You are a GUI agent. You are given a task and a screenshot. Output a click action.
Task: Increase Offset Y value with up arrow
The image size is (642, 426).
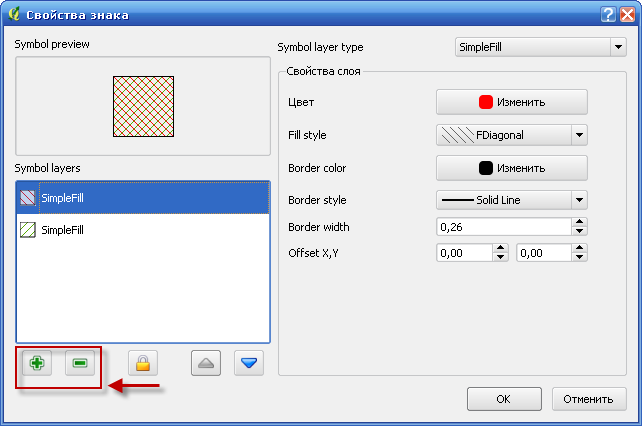(x=579, y=249)
